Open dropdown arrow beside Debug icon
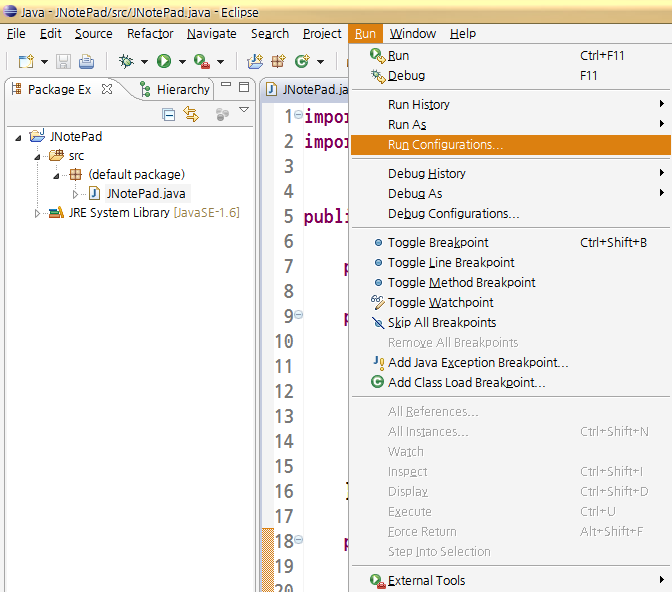The height and width of the screenshot is (592, 672). (144, 62)
